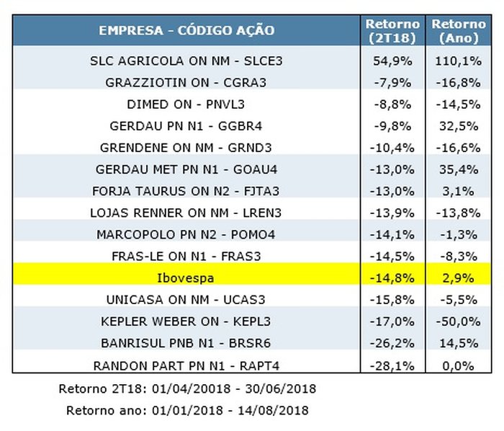Click the LOJAS RENNER ON NM - LREN3 cell
504x431 pixels.
point(186,213)
